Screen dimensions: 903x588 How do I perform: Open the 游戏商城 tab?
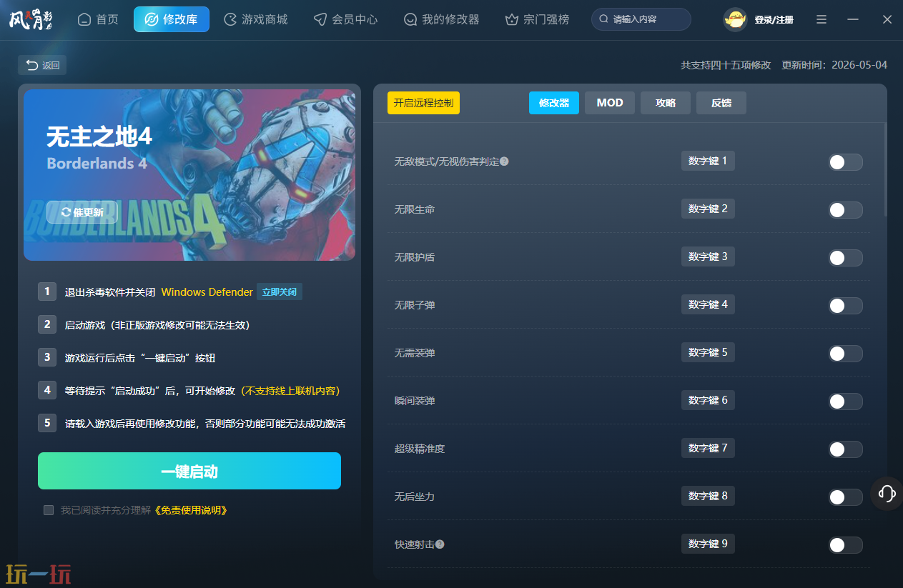tap(256, 19)
